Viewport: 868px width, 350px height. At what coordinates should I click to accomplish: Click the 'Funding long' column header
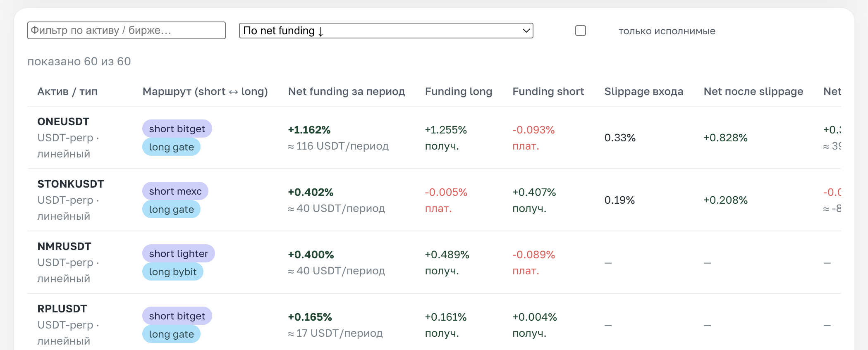[459, 91]
